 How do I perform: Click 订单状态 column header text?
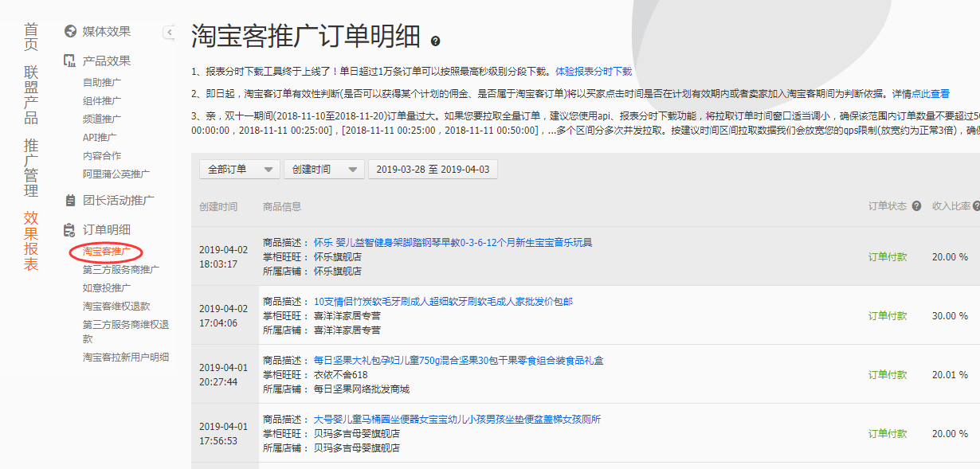pos(888,206)
